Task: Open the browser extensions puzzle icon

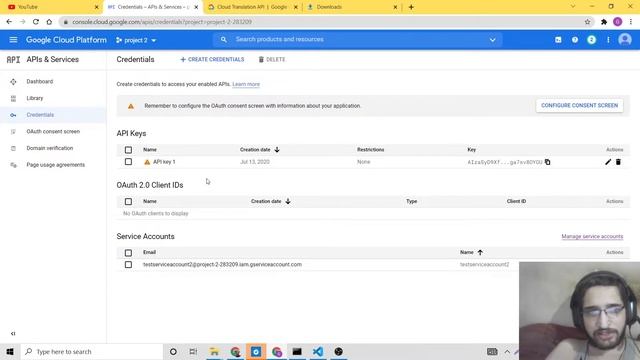Action: click(604, 22)
